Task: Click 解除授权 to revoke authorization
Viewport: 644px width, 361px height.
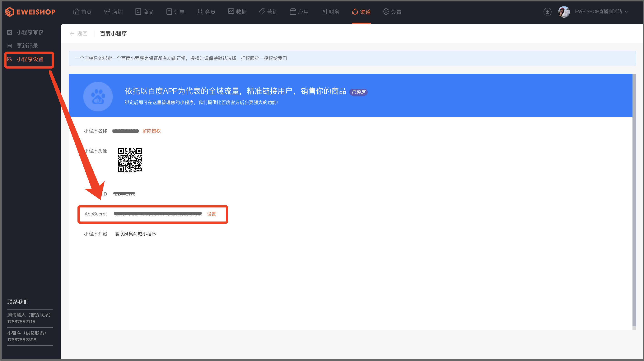Action: (x=152, y=131)
